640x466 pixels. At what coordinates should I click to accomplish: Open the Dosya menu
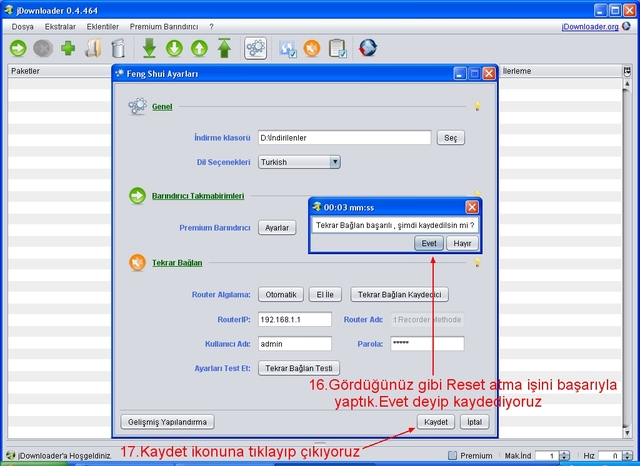(22, 27)
